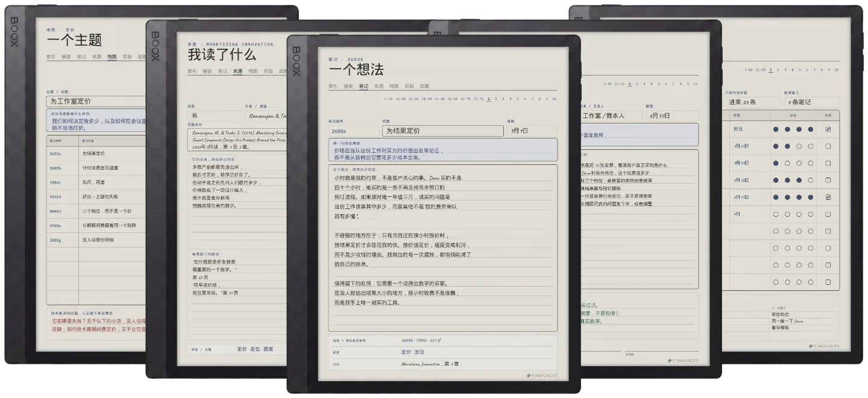The image size is (868, 398).
Task: Click the 为工作室定价 topic field
Action: (96, 101)
